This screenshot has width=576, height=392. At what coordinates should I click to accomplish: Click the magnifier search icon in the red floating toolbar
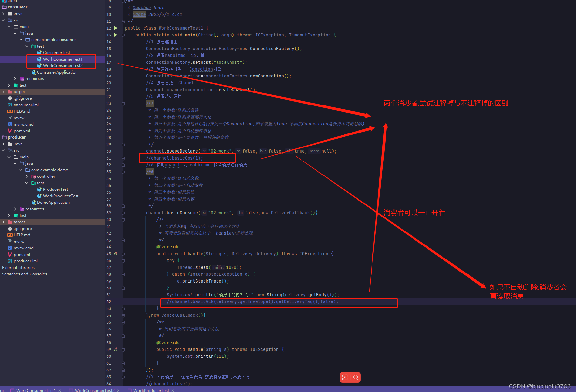356,377
